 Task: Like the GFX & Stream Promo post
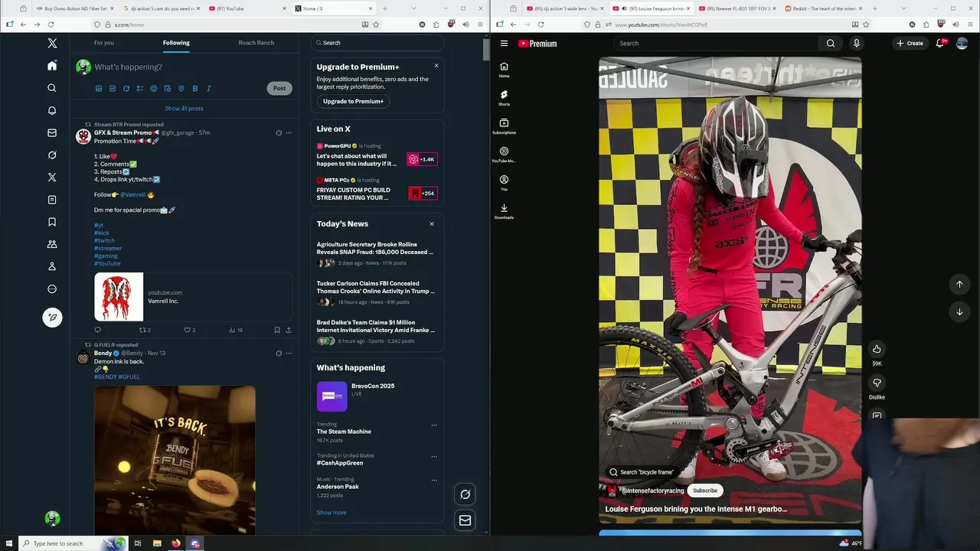[x=187, y=330]
